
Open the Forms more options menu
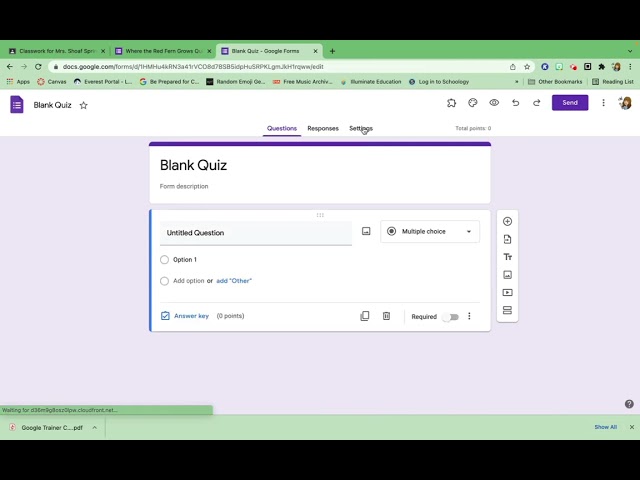point(603,103)
